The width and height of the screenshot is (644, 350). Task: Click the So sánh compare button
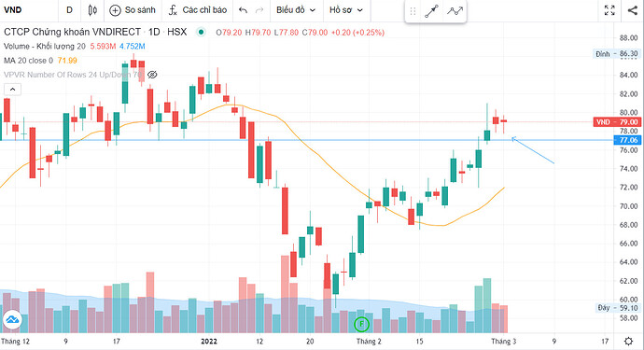point(133,10)
